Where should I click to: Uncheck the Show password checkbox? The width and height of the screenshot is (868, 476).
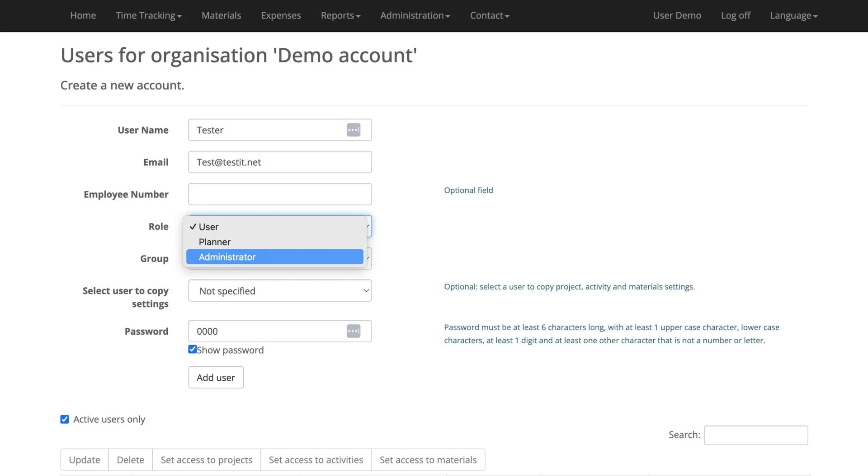193,350
